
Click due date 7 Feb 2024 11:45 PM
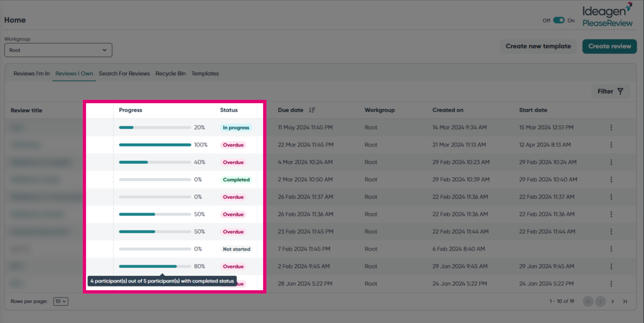[x=304, y=249]
